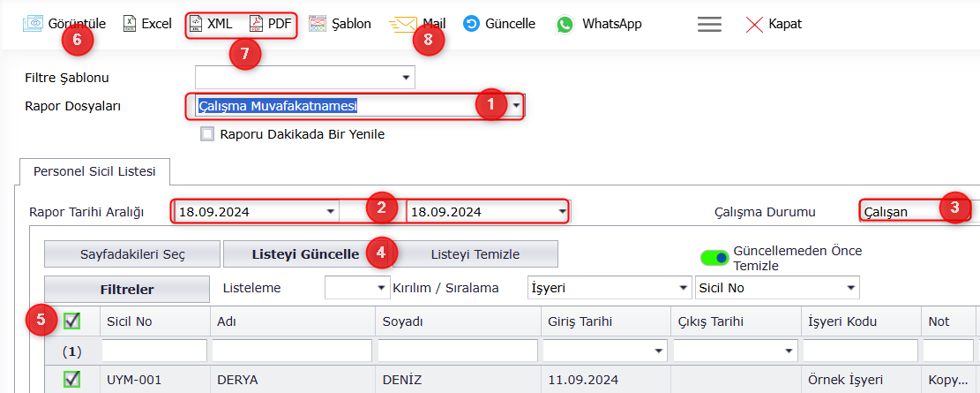
Task: Export report as XML file
Action: (196, 25)
